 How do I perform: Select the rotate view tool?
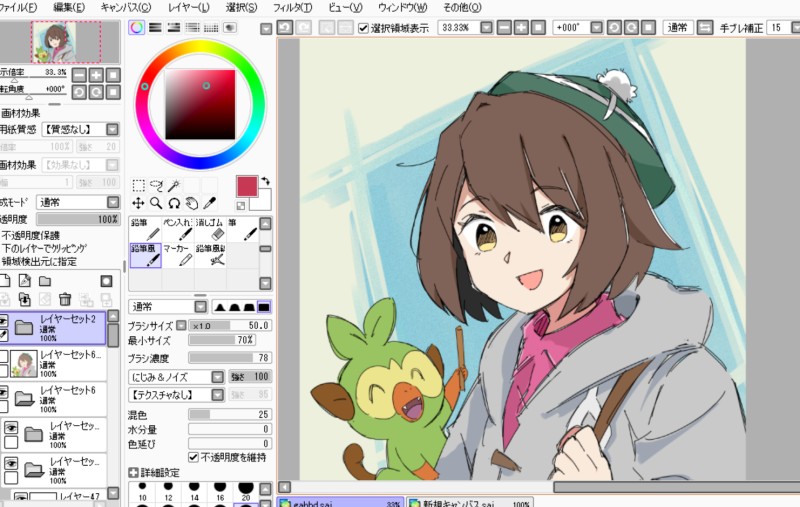click(x=174, y=204)
